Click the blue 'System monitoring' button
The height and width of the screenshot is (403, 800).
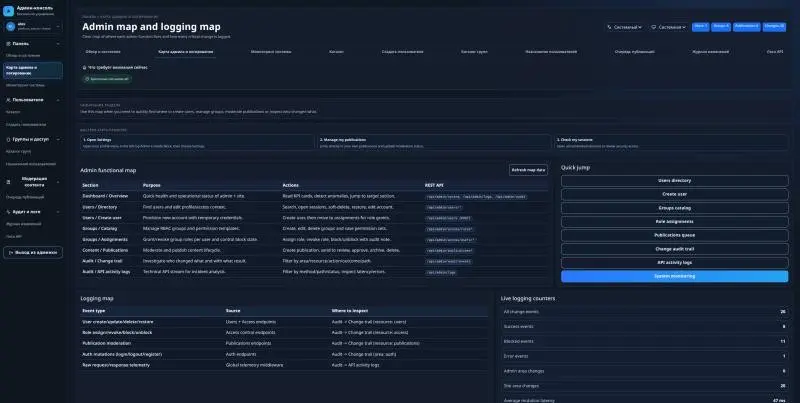coord(674,276)
